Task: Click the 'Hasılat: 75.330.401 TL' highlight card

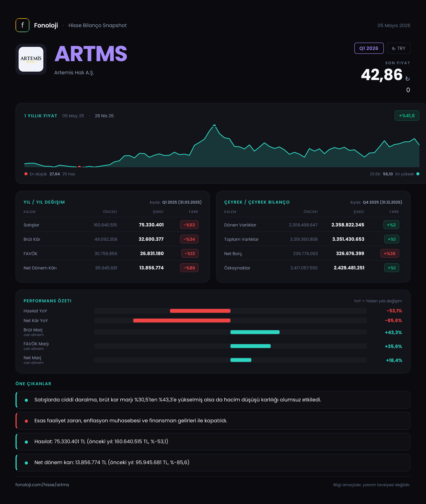Action: [x=213, y=442]
